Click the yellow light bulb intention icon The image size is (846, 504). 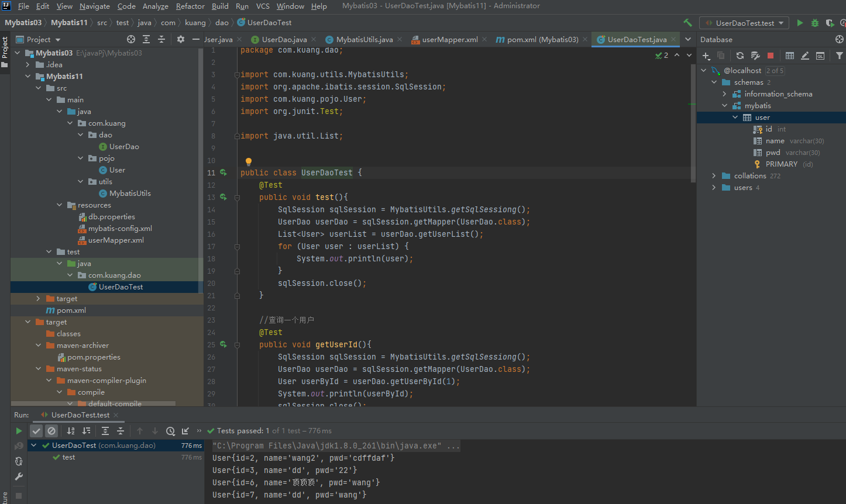tap(248, 161)
